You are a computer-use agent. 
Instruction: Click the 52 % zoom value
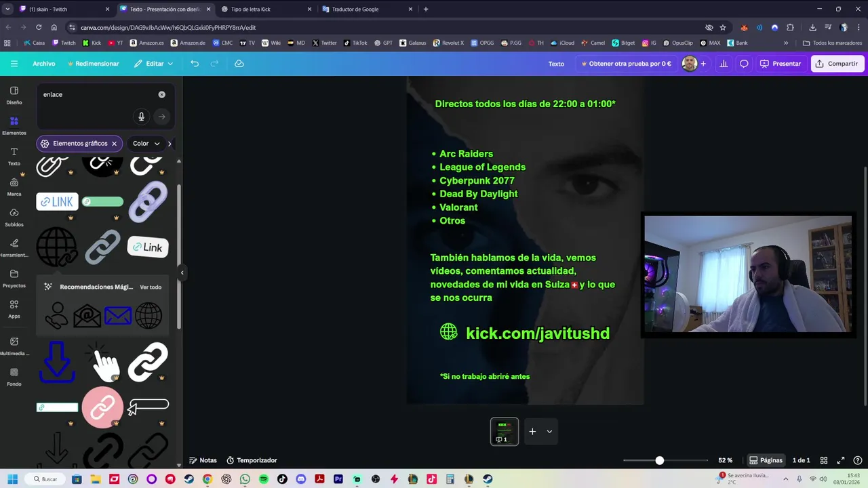pos(726,460)
